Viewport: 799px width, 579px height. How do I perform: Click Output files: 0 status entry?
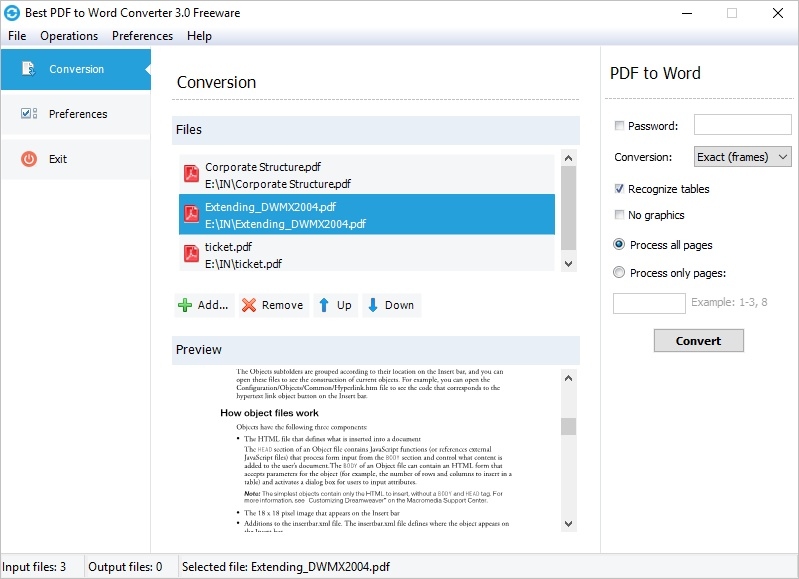[125, 567]
